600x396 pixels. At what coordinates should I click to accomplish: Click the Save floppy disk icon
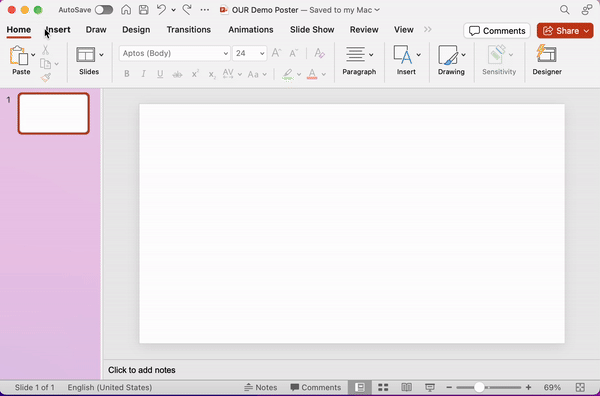click(x=143, y=10)
